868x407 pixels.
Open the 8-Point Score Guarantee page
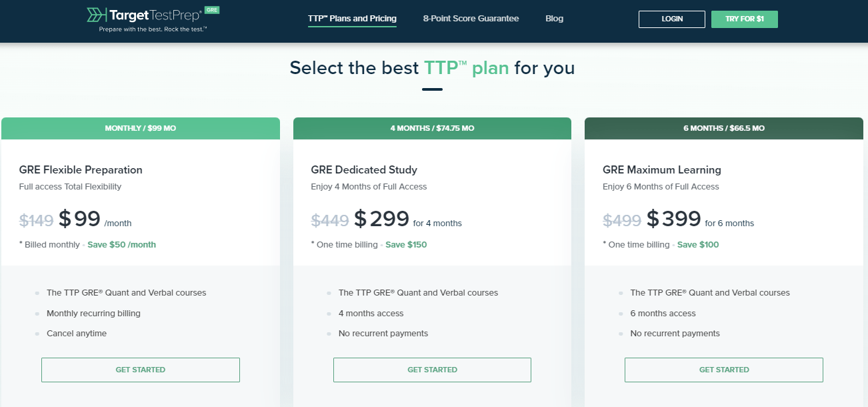[471, 19]
